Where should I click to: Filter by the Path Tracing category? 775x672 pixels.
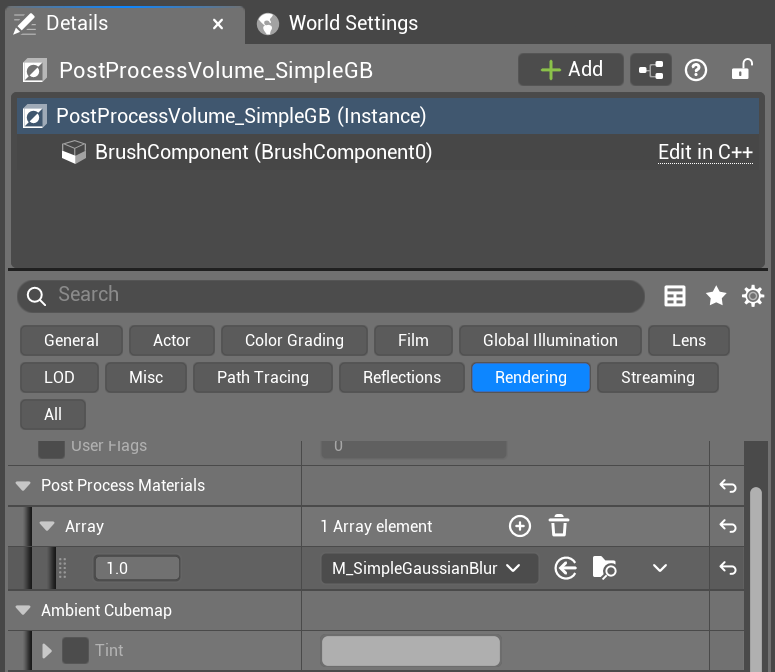263,378
